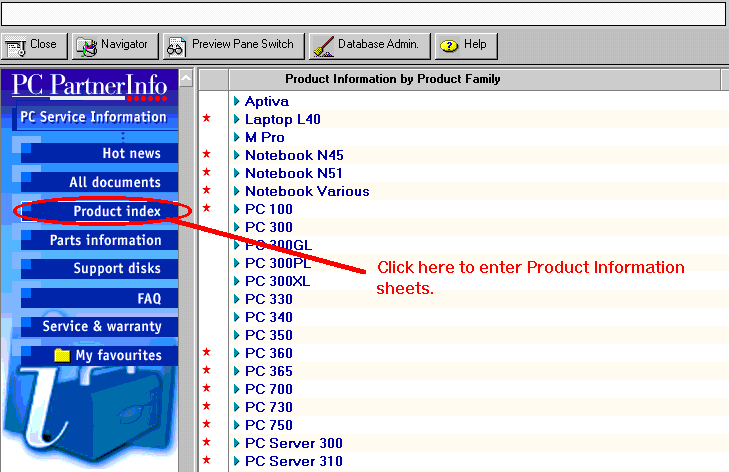Expand the PC Server 300 triangle
Screen dimensions: 729x472
click(237, 443)
